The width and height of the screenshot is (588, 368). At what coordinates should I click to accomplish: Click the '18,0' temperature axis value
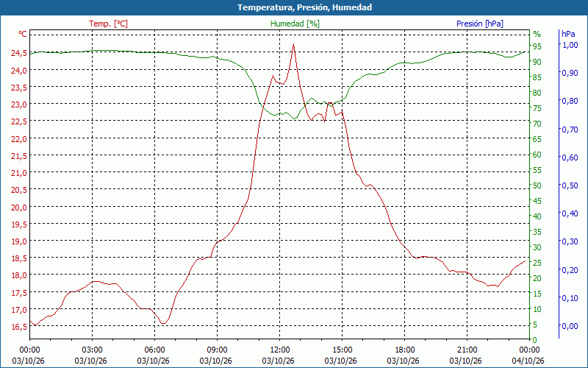[19, 275]
